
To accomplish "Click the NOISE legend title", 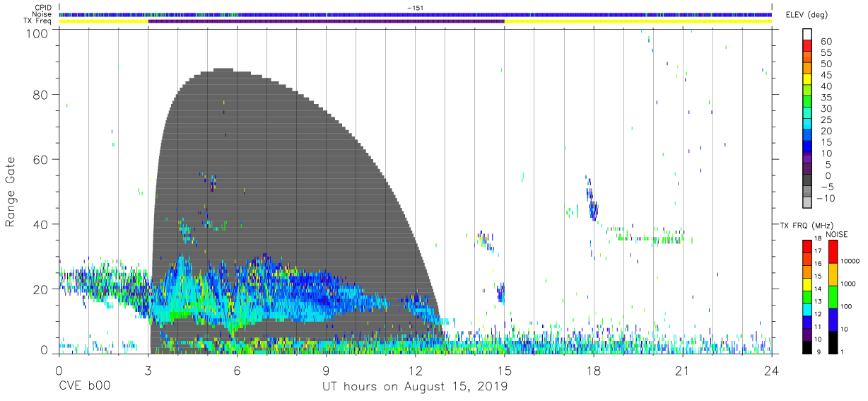I will pyautogui.click(x=836, y=234).
